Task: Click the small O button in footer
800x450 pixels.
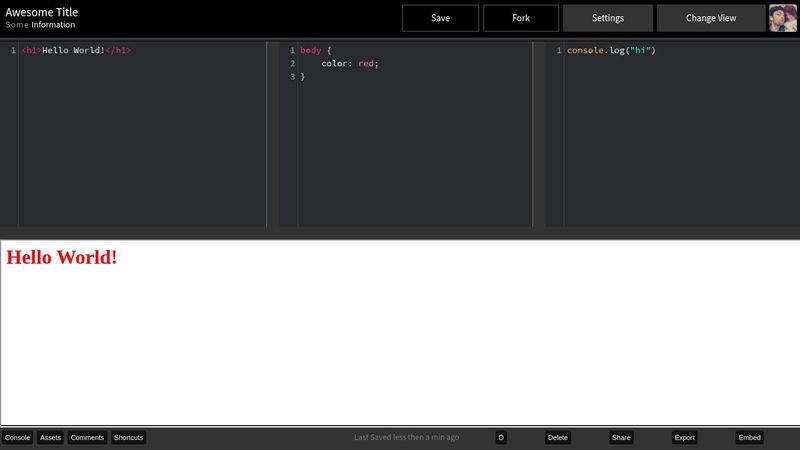Action: [x=501, y=437]
